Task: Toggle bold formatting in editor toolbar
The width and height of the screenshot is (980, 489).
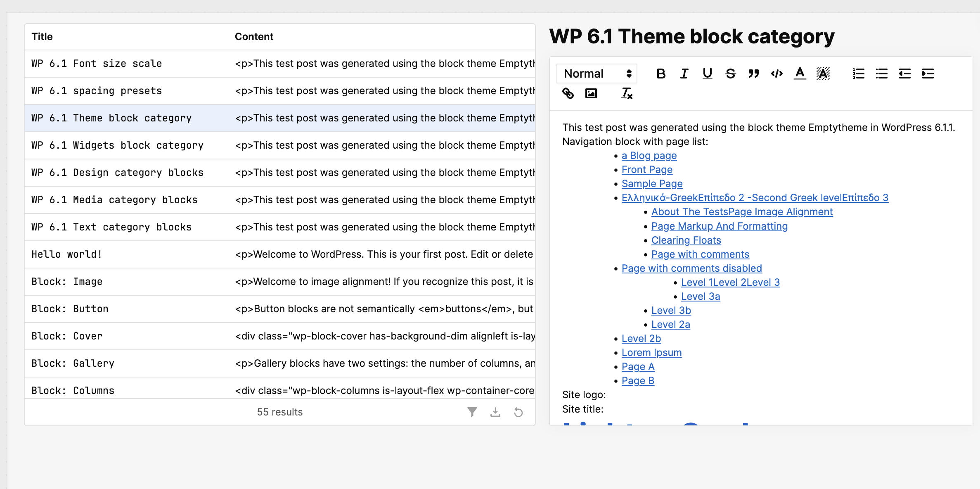Action: pos(660,74)
